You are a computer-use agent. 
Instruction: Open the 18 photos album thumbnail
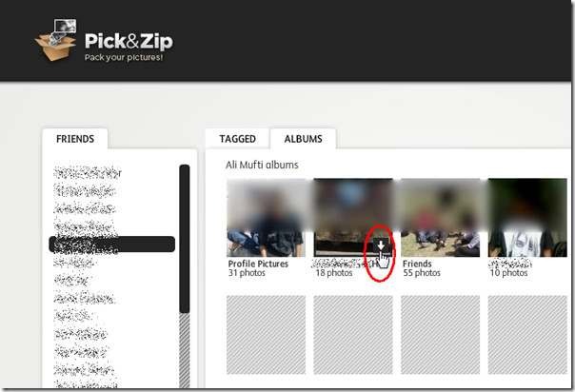pos(353,217)
